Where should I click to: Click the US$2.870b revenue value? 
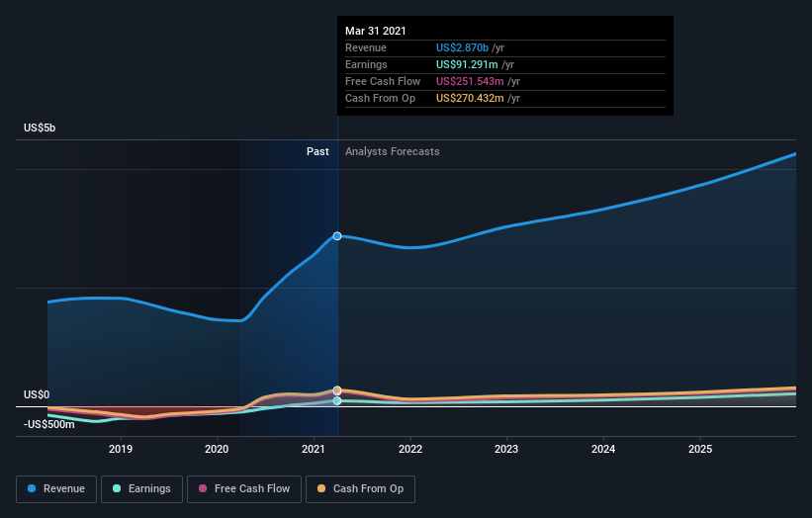click(x=462, y=47)
